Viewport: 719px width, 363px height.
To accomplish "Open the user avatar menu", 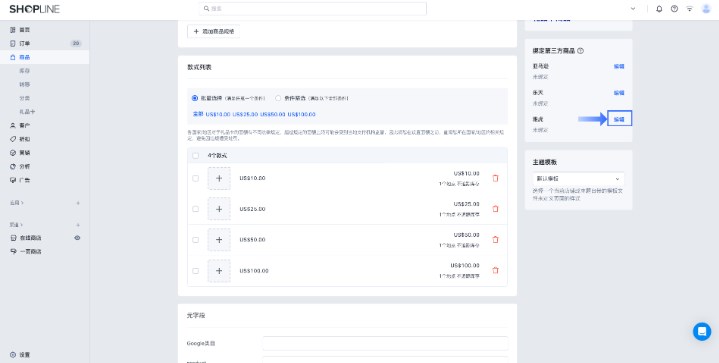I will pos(706,9).
